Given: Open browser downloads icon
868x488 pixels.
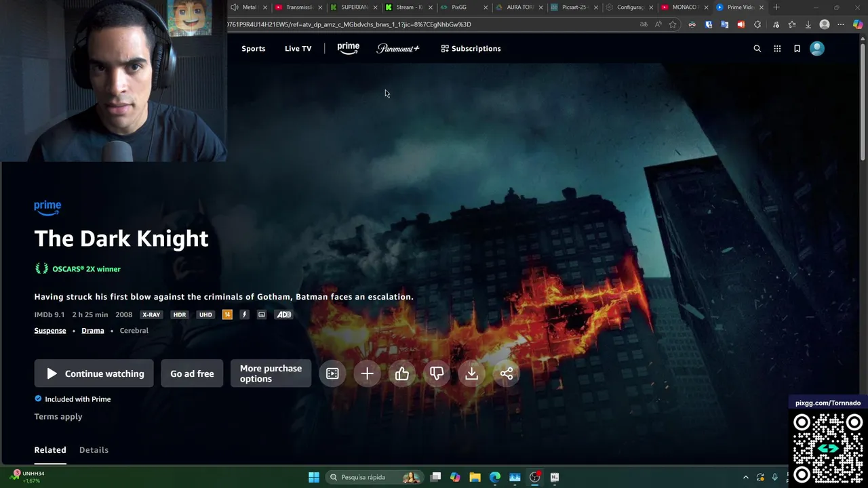Looking at the screenshot, I should (x=808, y=24).
